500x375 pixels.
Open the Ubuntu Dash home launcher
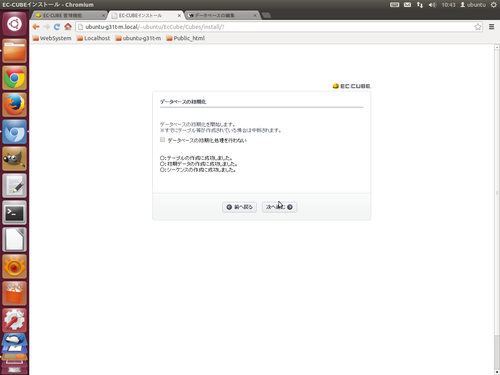coord(14,24)
